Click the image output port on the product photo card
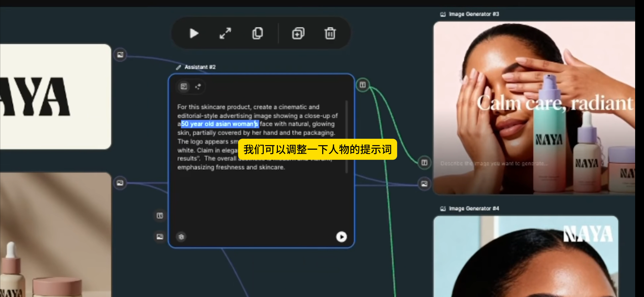This screenshot has height=297, width=644. [120, 183]
